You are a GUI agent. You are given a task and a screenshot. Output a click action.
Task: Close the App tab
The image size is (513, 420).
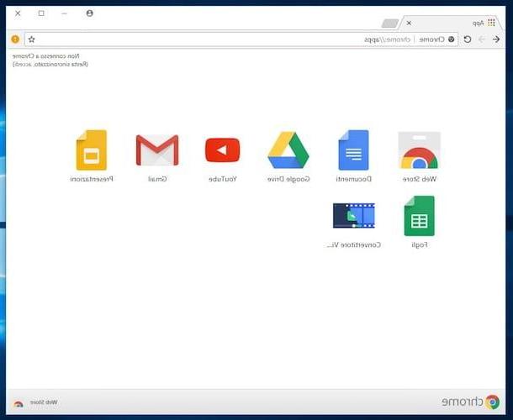pos(409,23)
